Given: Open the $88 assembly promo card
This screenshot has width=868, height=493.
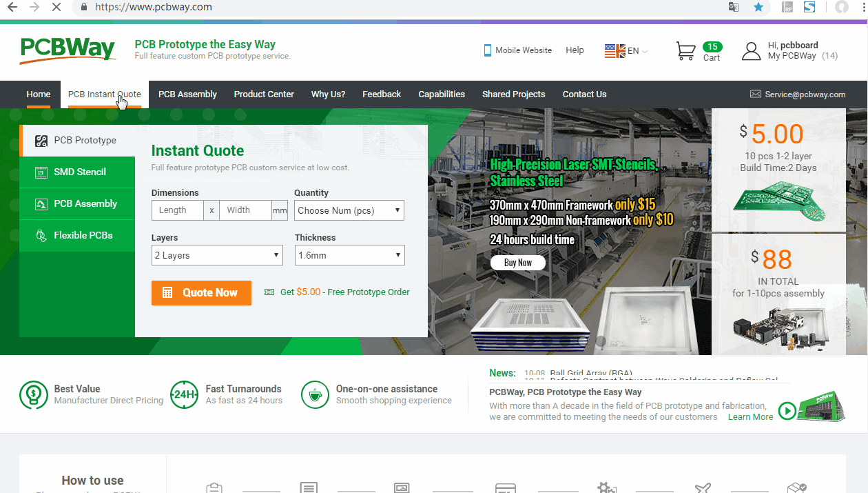Looking at the screenshot, I should coord(778,294).
